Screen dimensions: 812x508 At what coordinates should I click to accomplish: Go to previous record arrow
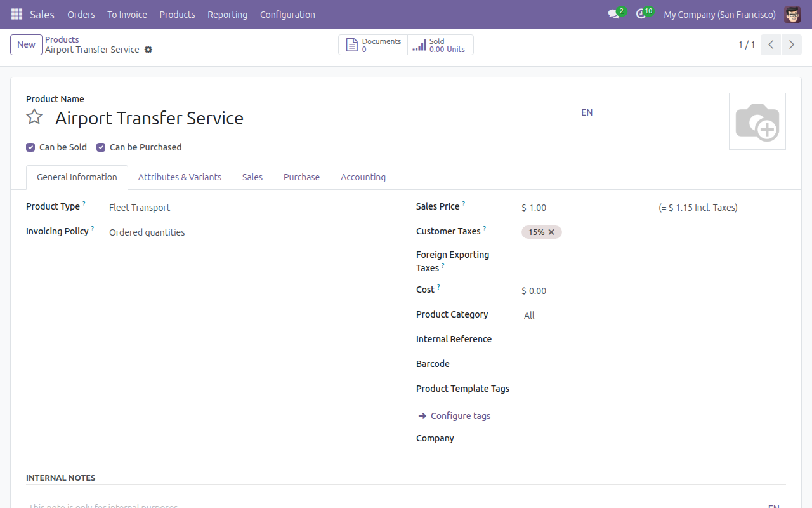771,44
